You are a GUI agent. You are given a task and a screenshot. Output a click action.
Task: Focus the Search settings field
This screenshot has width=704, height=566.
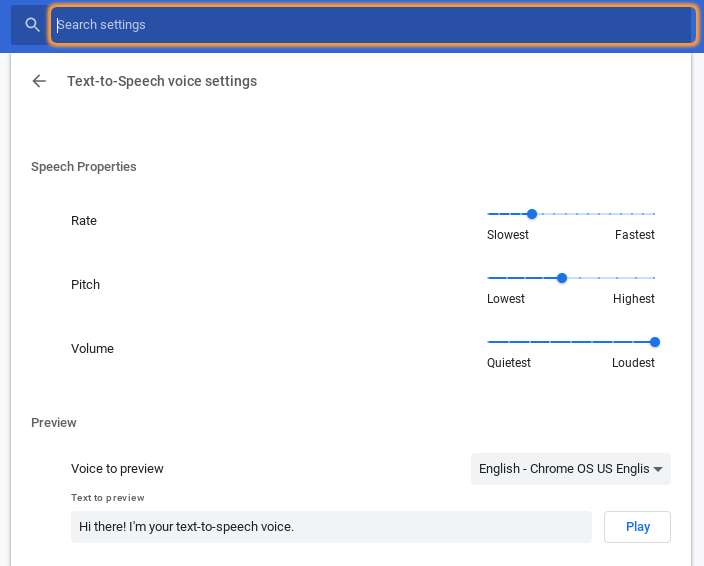coord(373,25)
